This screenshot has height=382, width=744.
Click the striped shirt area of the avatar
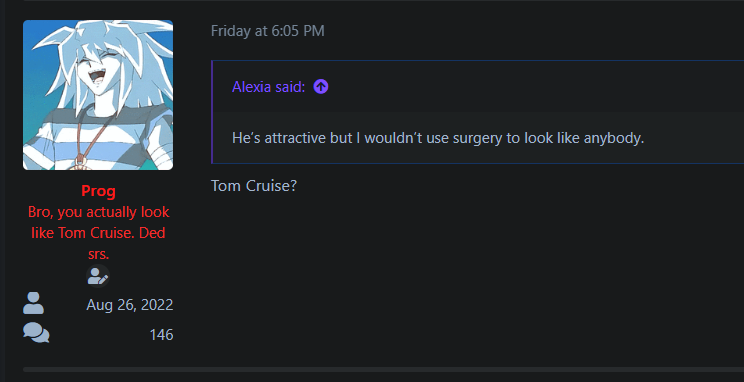pyautogui.click(x=98, y=138)
